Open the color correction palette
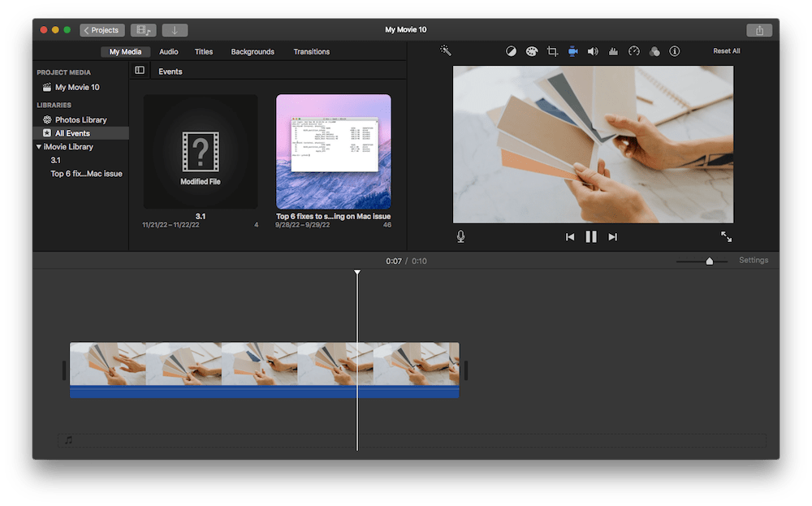Viewport: 812px width, 506px height. click(532, 51)
